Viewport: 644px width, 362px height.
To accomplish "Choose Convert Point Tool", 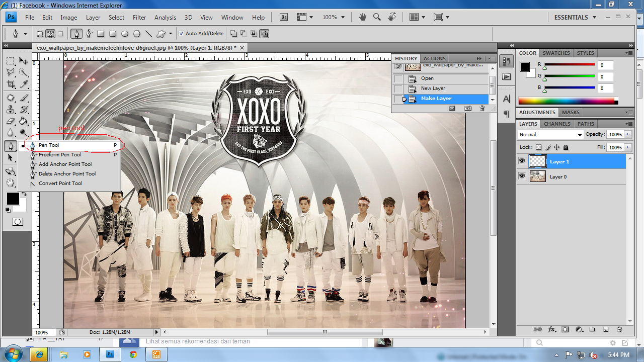I will [70, 184].
